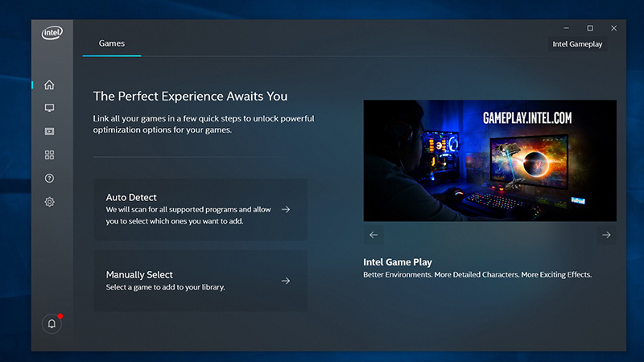The width and height of the screenshot is (644, 362).
Task: Close the Intel window
Action: [613, 28]
